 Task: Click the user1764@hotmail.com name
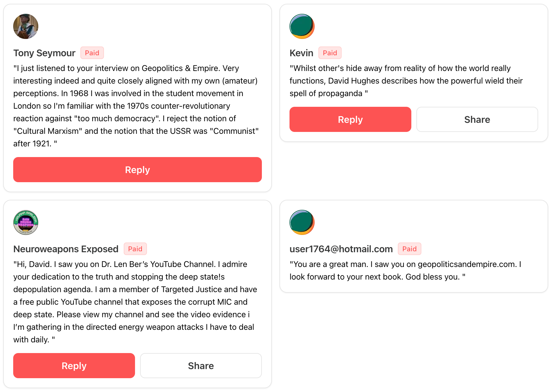(341, 249)
